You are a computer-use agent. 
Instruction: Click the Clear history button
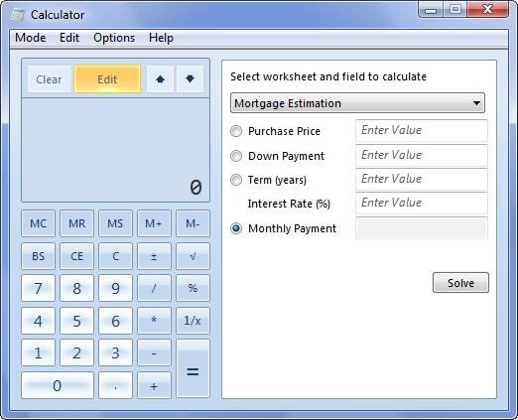tap(49, 79)
